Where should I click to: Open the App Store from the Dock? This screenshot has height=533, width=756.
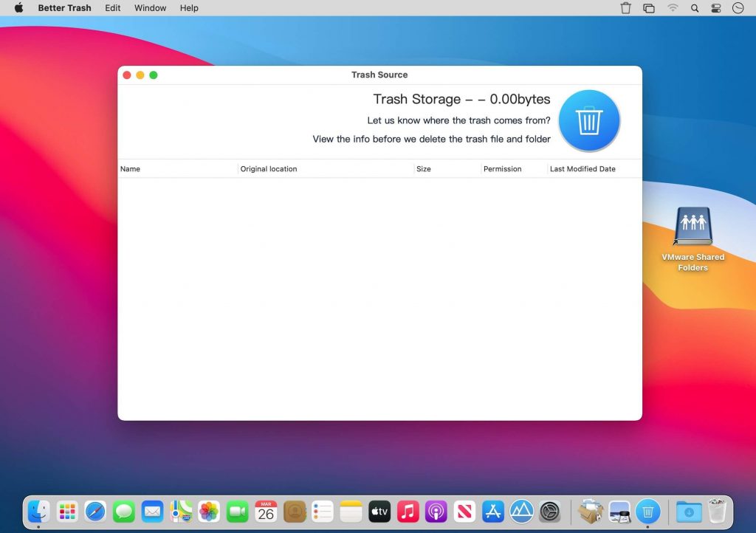[492, 510]
